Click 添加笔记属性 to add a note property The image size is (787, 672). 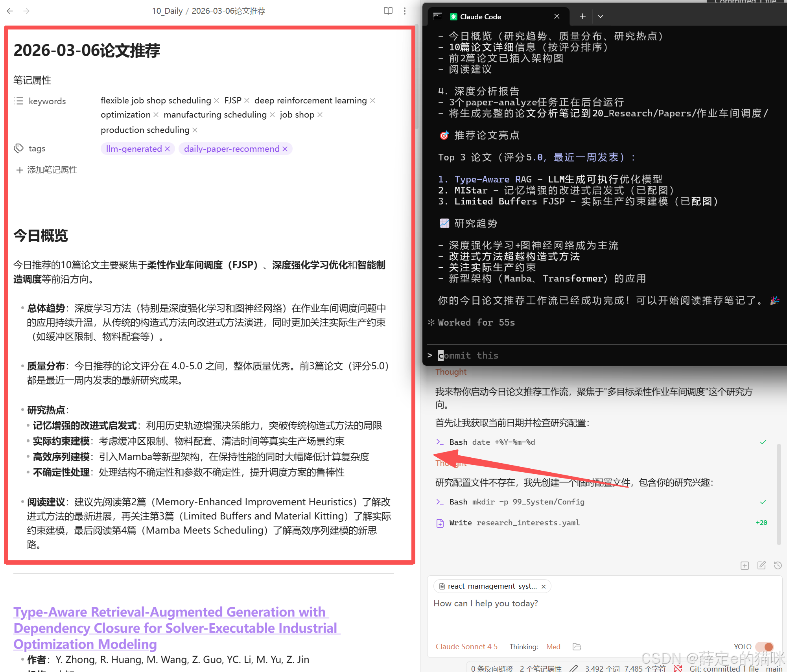pos(46,169)
